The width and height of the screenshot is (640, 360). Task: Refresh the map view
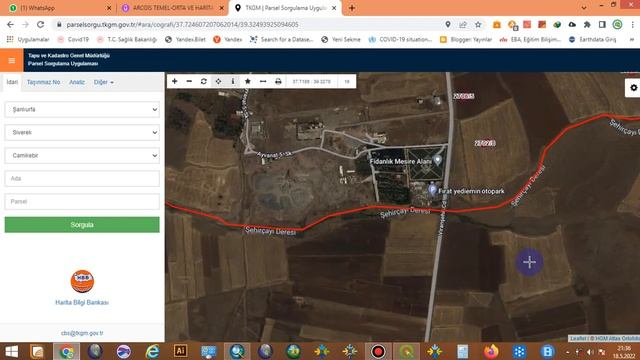204,81
